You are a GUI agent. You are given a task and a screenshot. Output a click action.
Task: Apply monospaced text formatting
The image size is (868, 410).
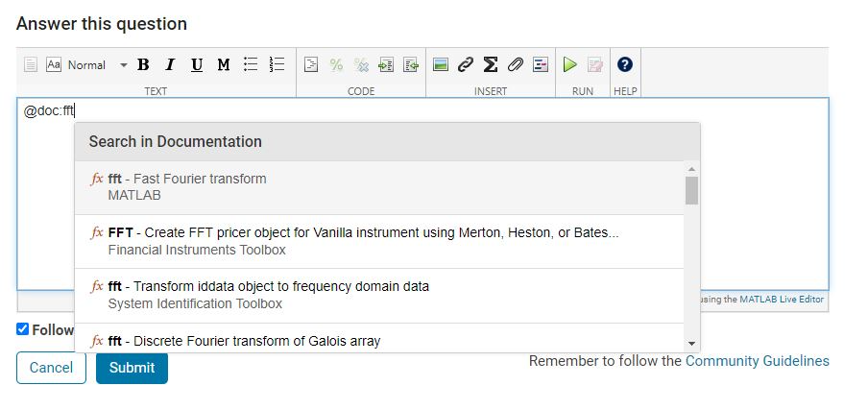(224, 65)
